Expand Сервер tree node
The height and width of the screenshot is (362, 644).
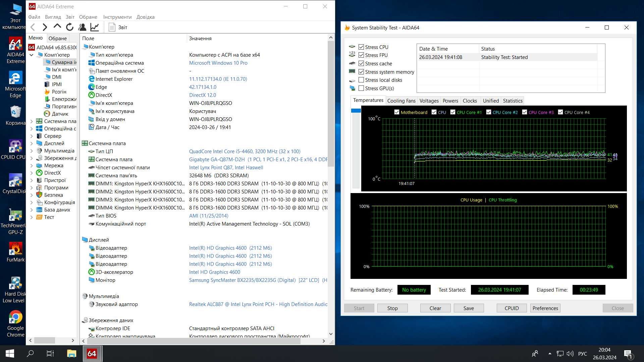pos(32,136)
